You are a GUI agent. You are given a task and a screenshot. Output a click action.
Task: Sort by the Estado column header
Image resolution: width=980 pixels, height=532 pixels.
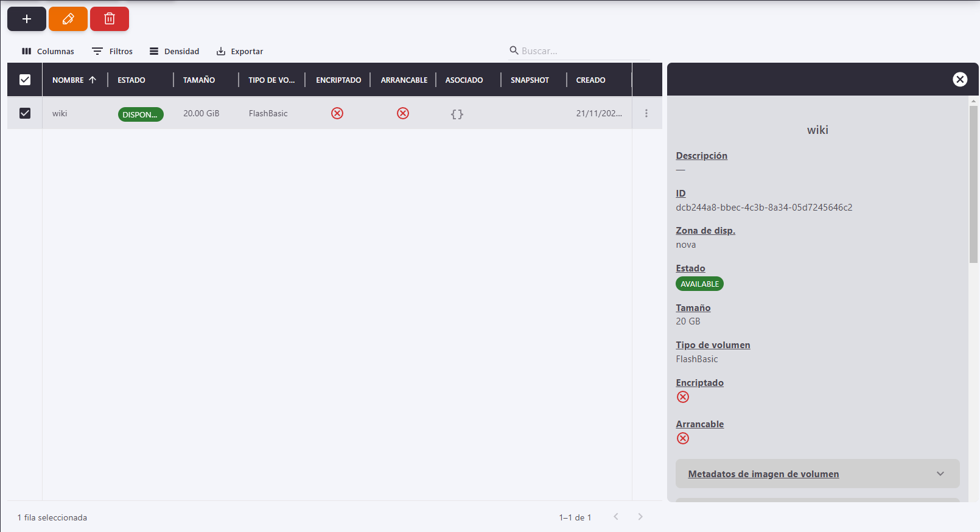pyautogui.click(x=131, y=80)
